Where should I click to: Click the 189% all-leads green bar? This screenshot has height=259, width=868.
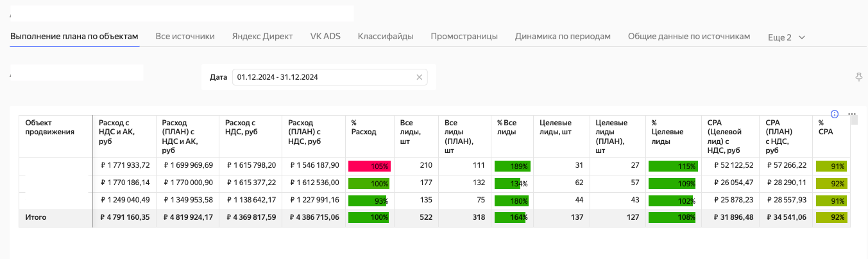coord(511,166)
